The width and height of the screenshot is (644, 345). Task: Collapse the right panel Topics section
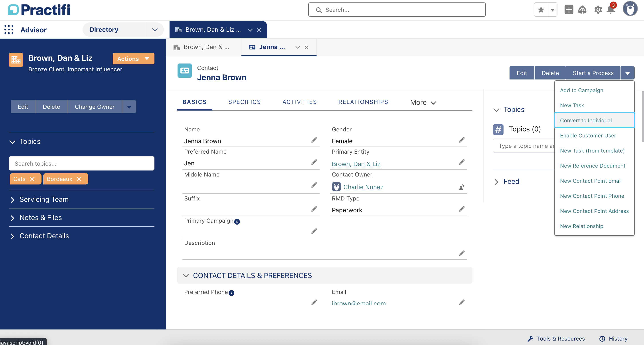(496, 110)
